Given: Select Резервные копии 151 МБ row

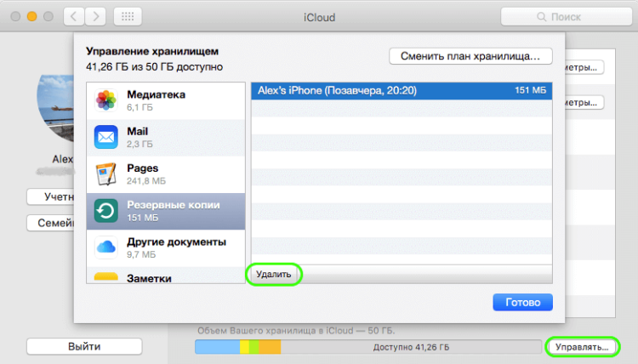Looking at the screenshot, I should 166,212.
